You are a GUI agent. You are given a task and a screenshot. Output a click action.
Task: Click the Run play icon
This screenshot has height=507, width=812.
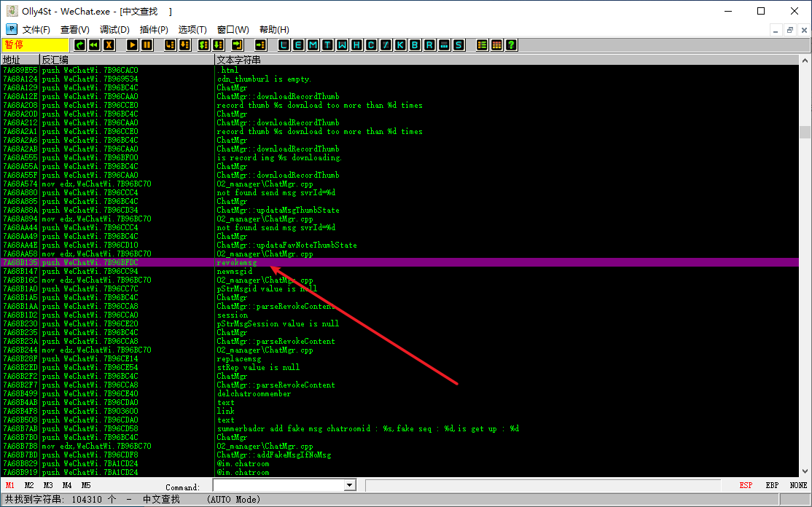[x=133, y=45]
